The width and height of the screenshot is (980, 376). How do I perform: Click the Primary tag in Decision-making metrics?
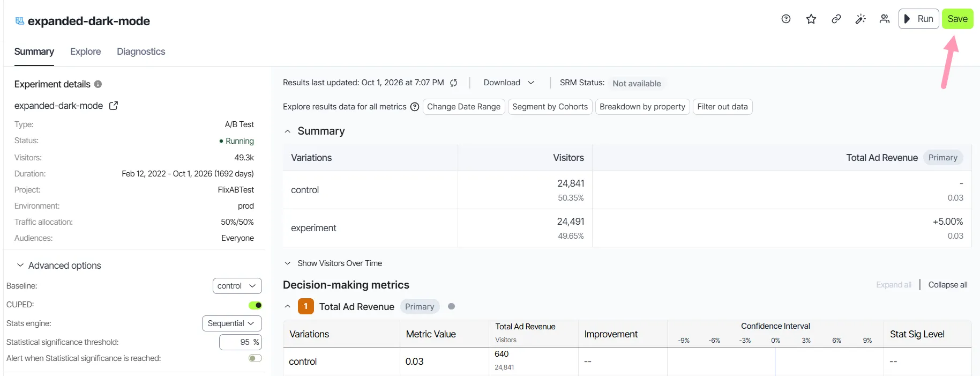point(420,307)
